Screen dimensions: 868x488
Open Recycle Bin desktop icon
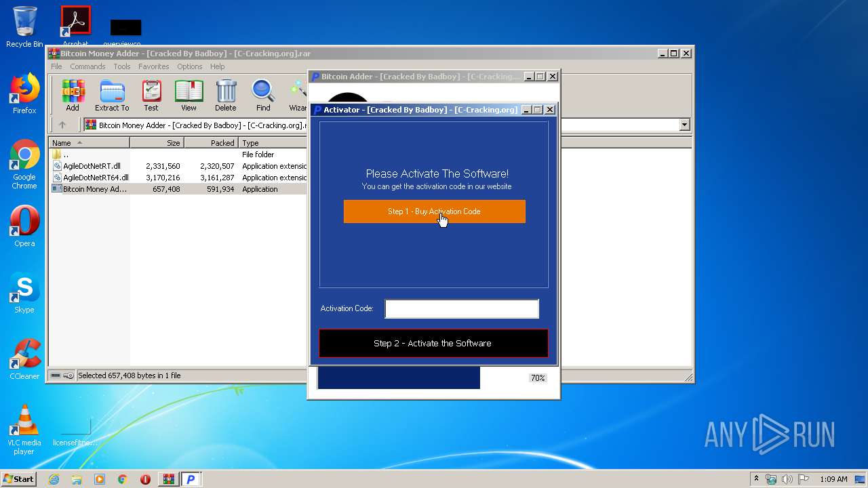tap(24, 27)
